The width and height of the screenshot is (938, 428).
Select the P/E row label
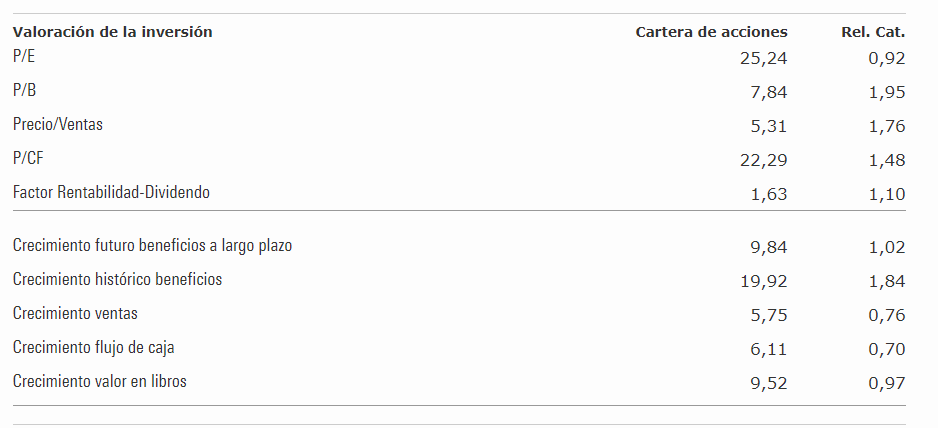(x=23, y=58)
